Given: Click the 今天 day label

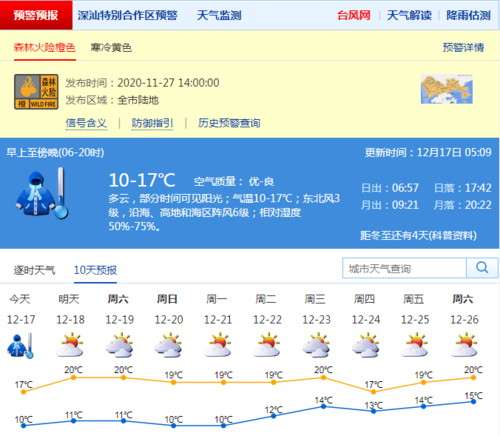Looking at the screenshot, I should pos(19,299).
